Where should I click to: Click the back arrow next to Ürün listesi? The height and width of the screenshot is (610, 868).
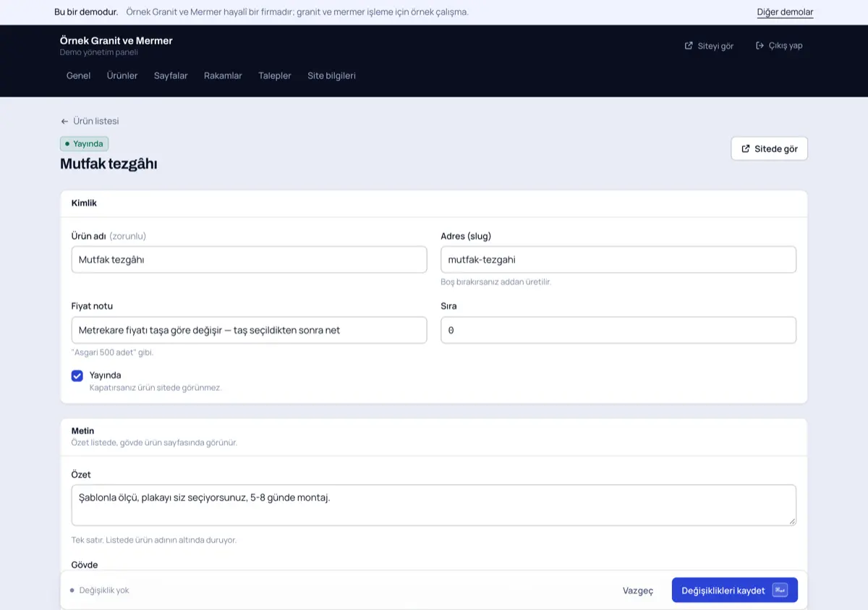[x=64, y=122]
